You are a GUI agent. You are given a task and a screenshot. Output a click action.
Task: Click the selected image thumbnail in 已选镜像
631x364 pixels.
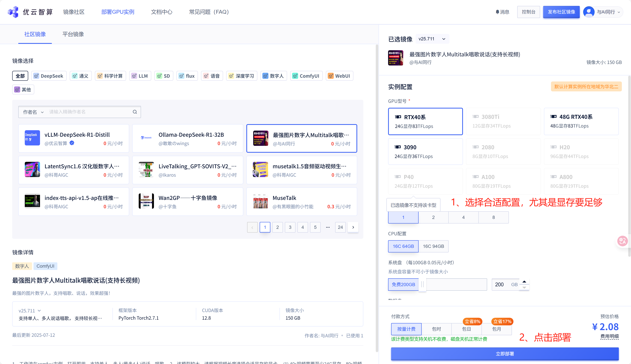[x=396, y=58]
